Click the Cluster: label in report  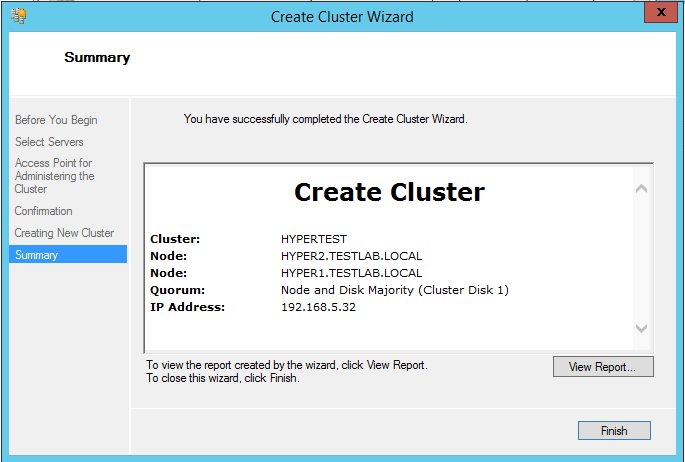(x=175, y=239)
